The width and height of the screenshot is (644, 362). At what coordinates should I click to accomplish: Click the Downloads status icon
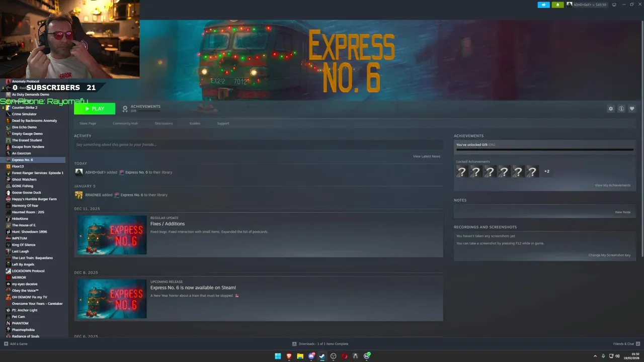pos(294,344)
